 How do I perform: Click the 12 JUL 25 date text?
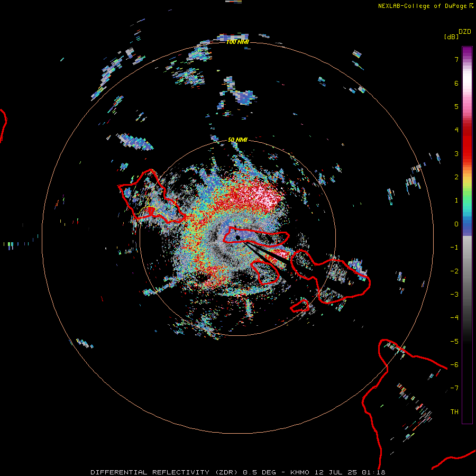coord(337,472)
